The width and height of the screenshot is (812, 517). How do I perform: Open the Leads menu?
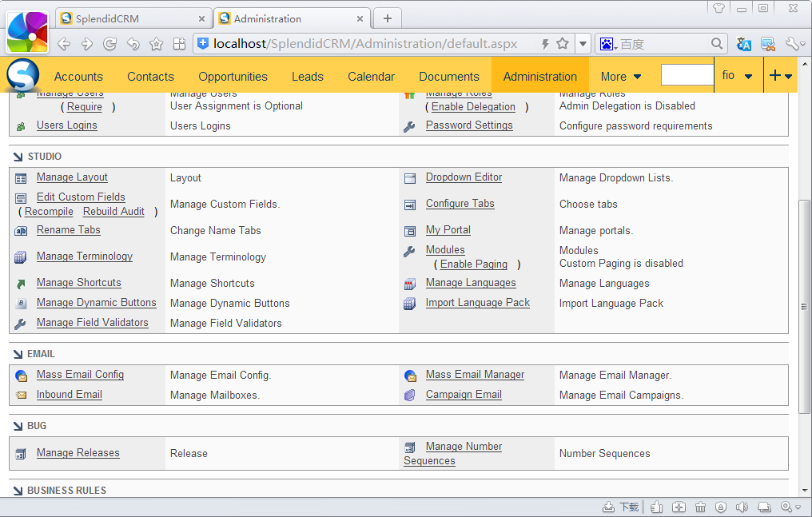(308, 77)
